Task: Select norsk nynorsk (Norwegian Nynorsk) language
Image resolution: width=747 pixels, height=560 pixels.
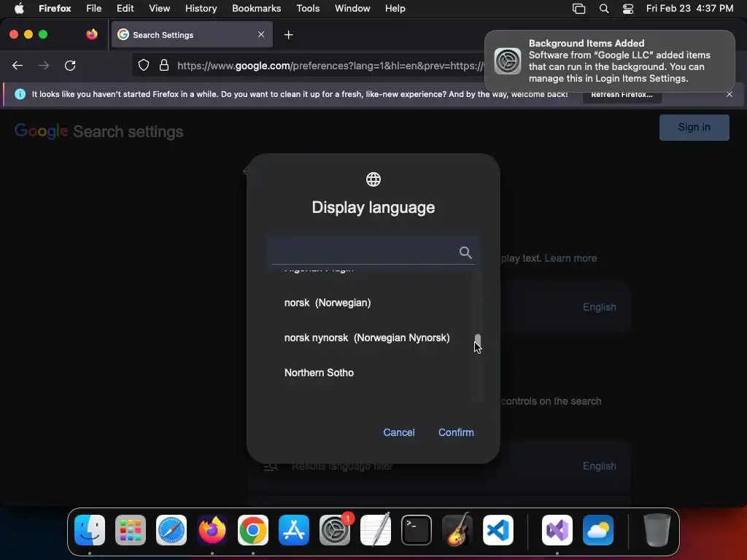Action: coord(367,338)
